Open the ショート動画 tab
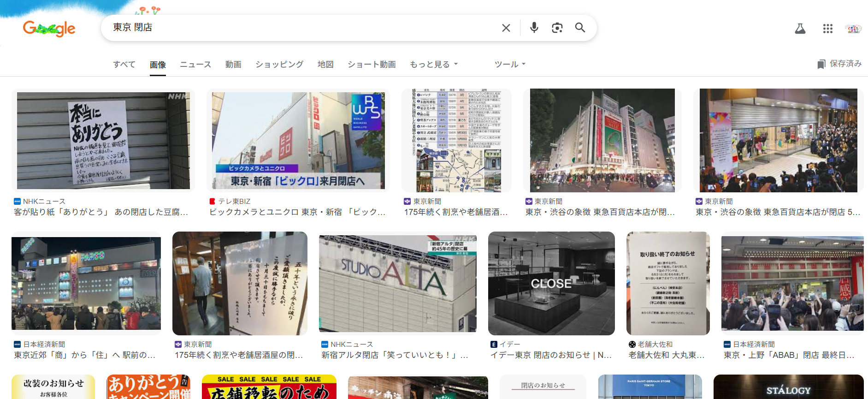The height and width of the screenshot is (399, 868). pyautogui.click(x=372, y=64)
